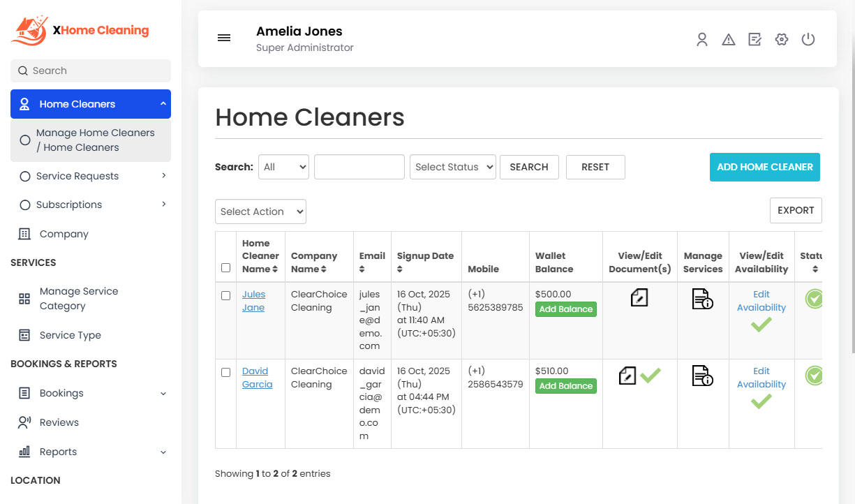Check the row checkbox for Jules Jane

tap(225, 295)
